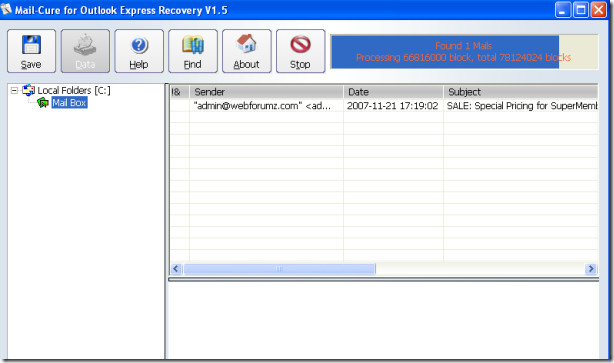Screen dimensions: 614x363
Task: Click the green Mail Box folder icon
Action: [x=43, y=103]
